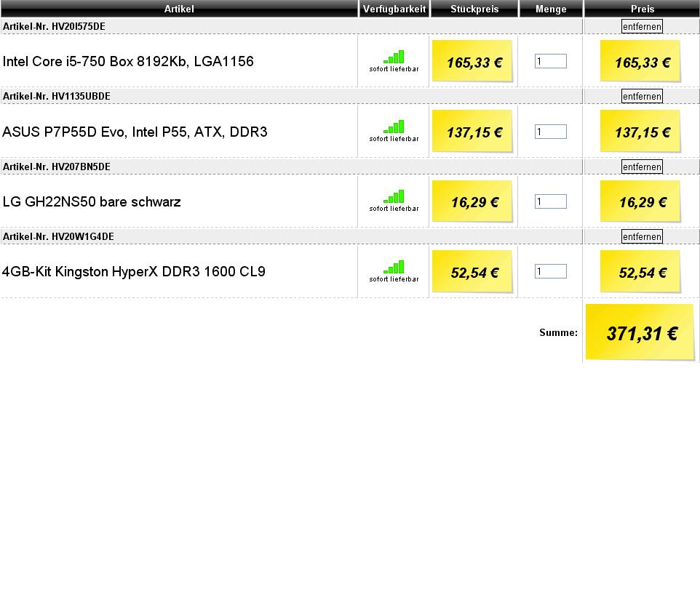The height and width of the screenshot is (597, 700).
Task: Click the Summe label
Action: (x=559, y=332)
